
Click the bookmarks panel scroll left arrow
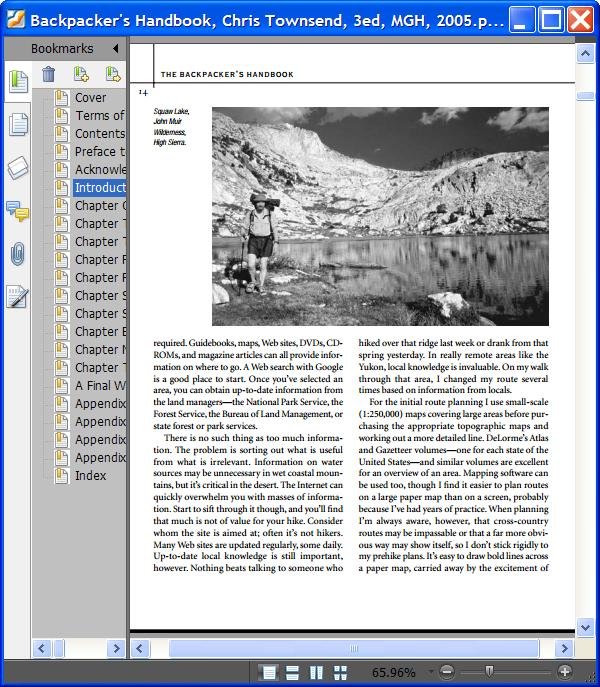[x=42, y=648]
